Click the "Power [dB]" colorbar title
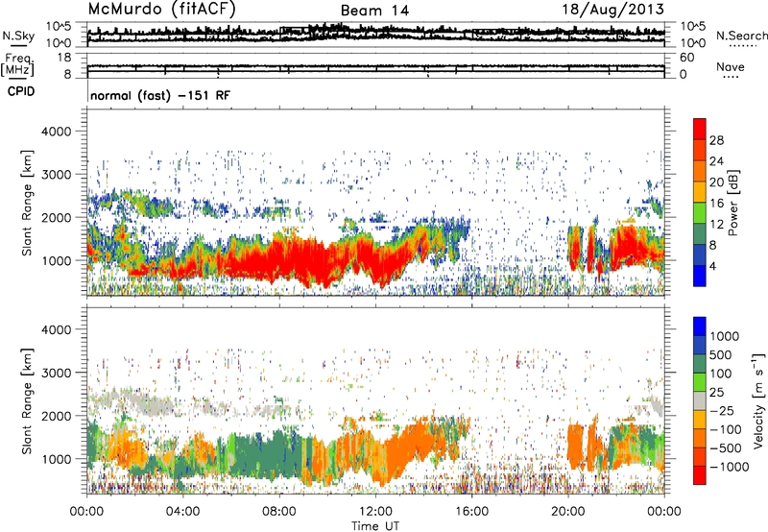Image resolution: width=768 pixels, height=532 pixels. click(732, 203)
